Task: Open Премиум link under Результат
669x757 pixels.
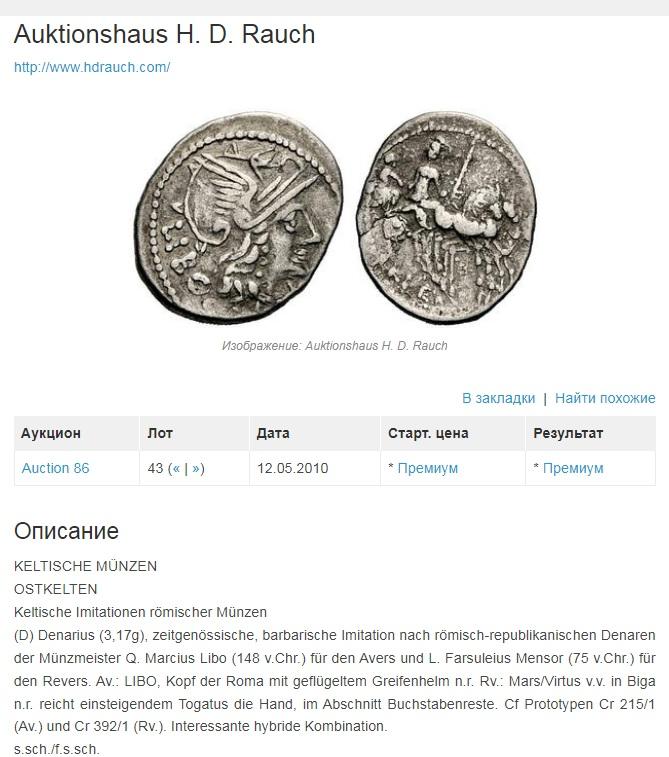Action: [x=573, y=468]
